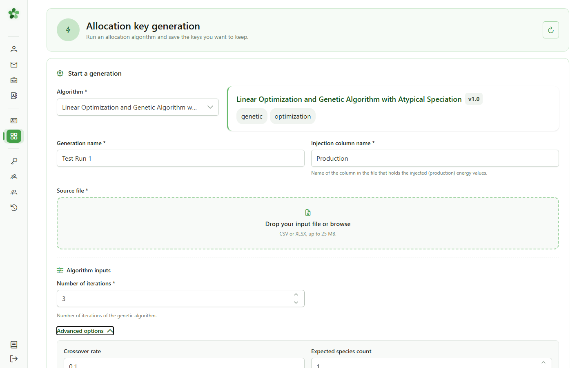Open the upper users group sidebar icon
This screenshot has height=368, width=588.
coord(14,177)
